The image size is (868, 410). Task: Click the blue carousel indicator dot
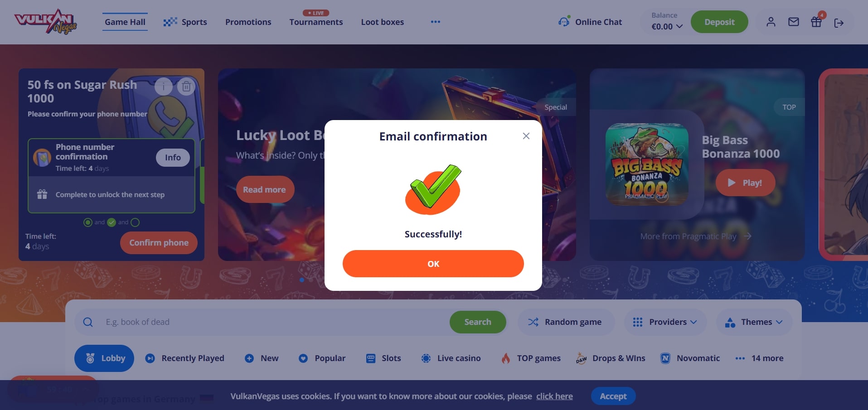click(x=302, y=280)
